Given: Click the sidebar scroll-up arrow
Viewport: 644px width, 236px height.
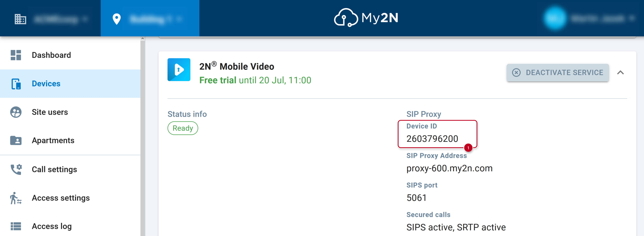Looking at the screenshot, I should point(143,38).
